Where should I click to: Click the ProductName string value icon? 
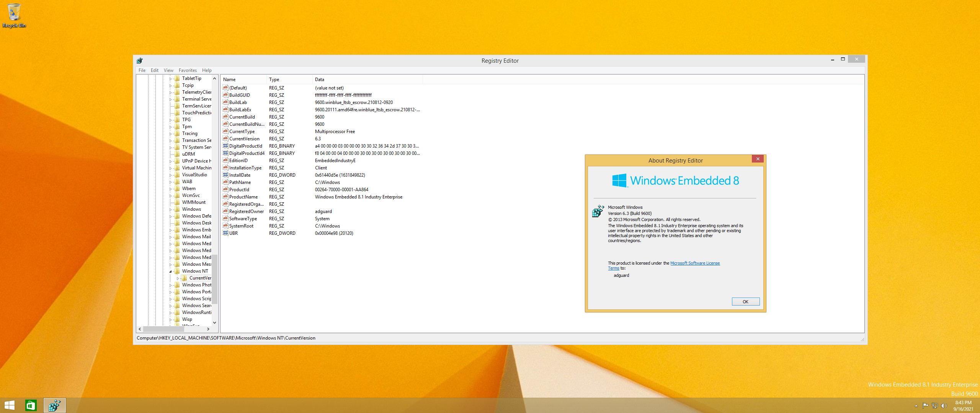225,197
